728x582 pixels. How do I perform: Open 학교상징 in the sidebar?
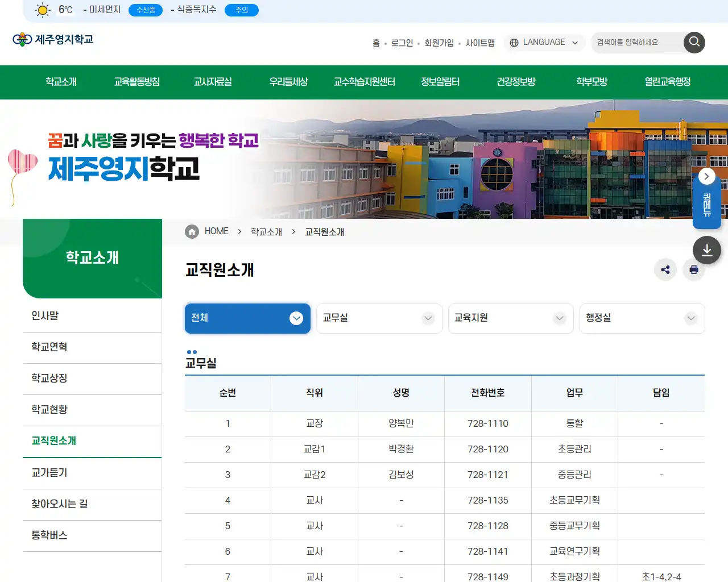click(92, 379)
